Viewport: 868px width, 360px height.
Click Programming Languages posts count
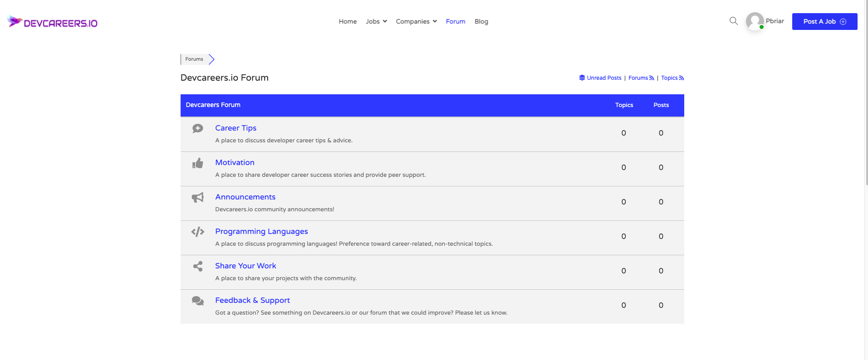(661, 237)
